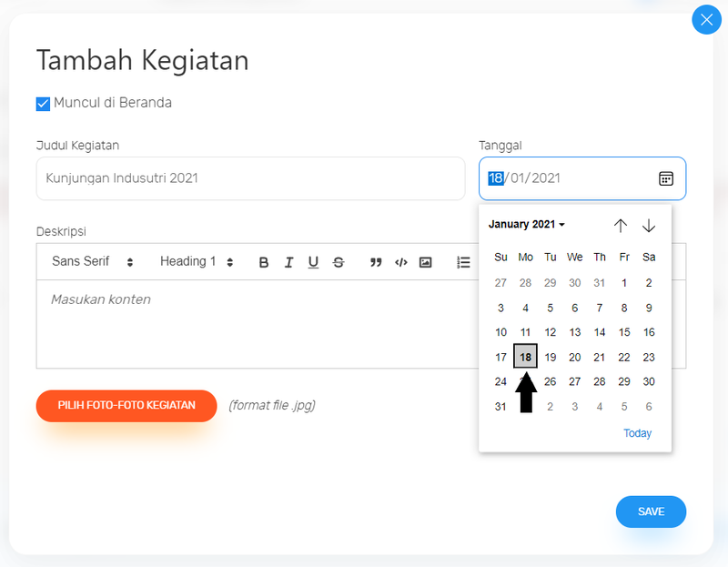Select January 12 in the calendar

pyautogui.click(x=551, y=332)
